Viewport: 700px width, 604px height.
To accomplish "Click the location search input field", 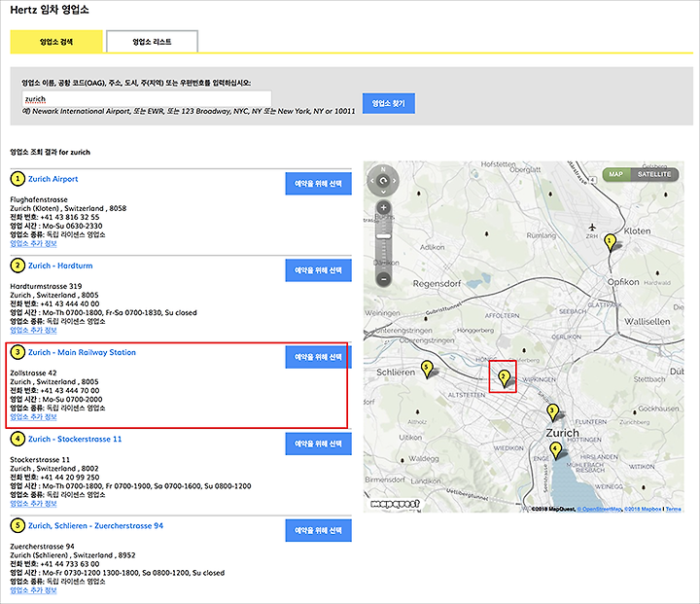I will [x=147, y=99].
